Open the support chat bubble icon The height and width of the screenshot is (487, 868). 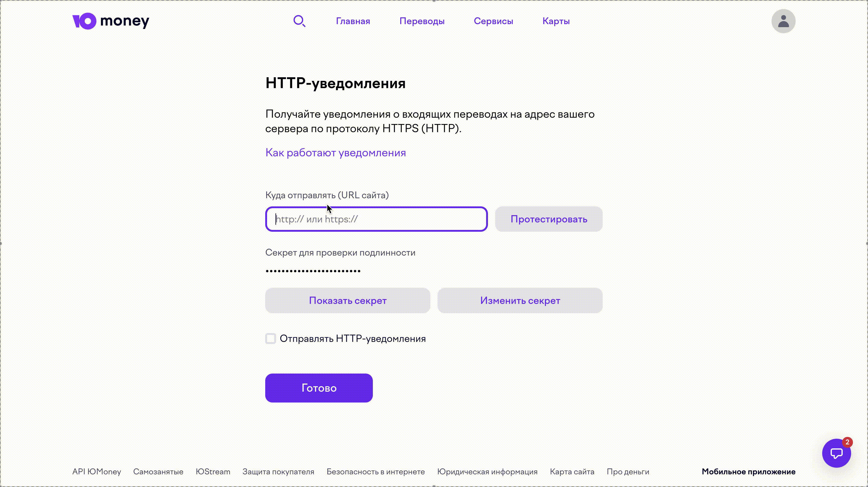tap(836, 453)
